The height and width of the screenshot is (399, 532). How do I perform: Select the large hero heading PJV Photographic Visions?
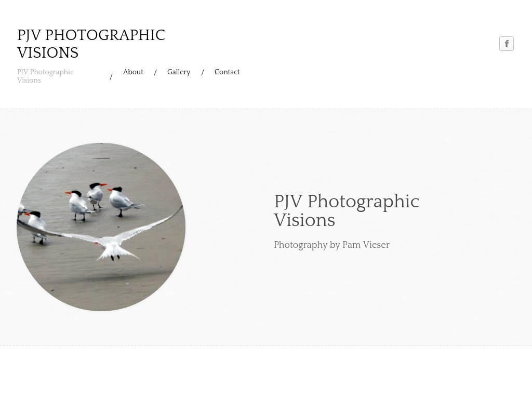click(x=347, y=210)
